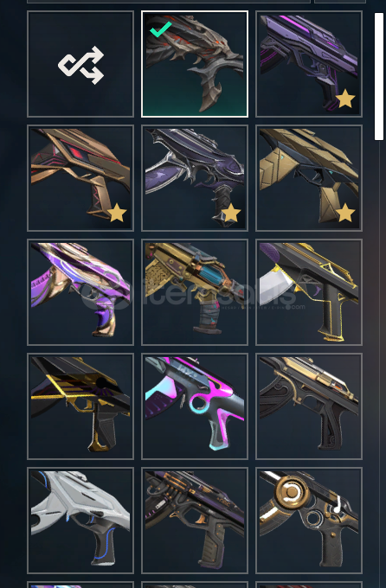The image size is (386, 588).
Task: Select the random shuffle skin tile
Action: point(80,64)
